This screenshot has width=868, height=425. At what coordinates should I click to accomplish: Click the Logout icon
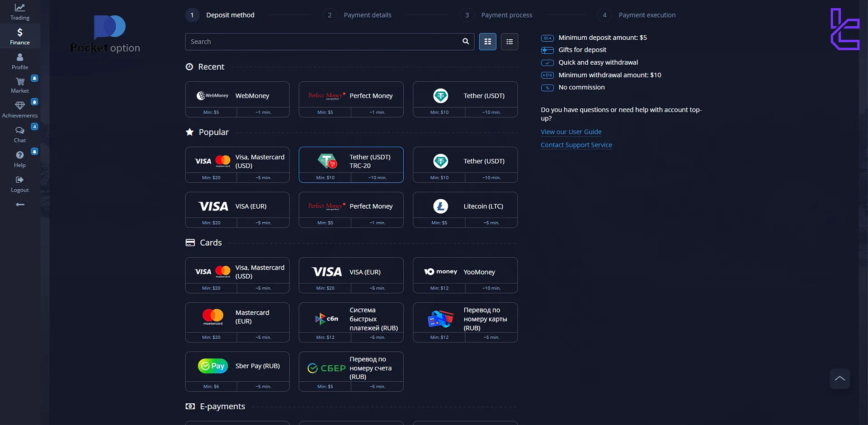pyautogui.click(x=20, y=180)
